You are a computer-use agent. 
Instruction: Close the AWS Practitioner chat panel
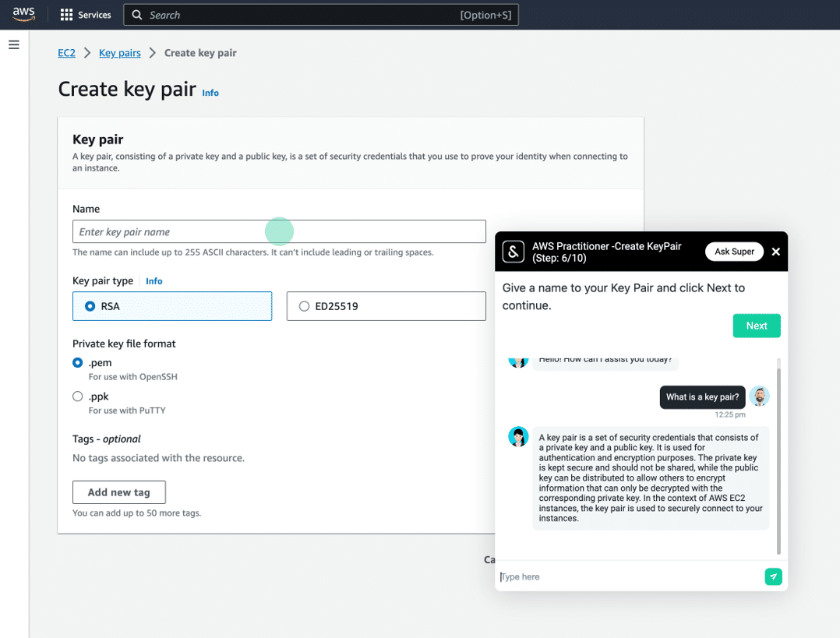click(x=776, y=252)
